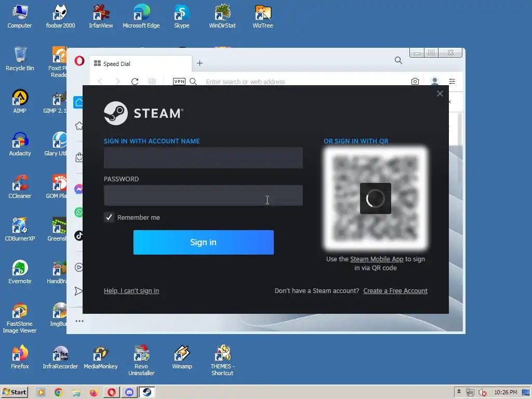Select the Recycle Bin icon
532x399 pixels.
click(20, 59)
